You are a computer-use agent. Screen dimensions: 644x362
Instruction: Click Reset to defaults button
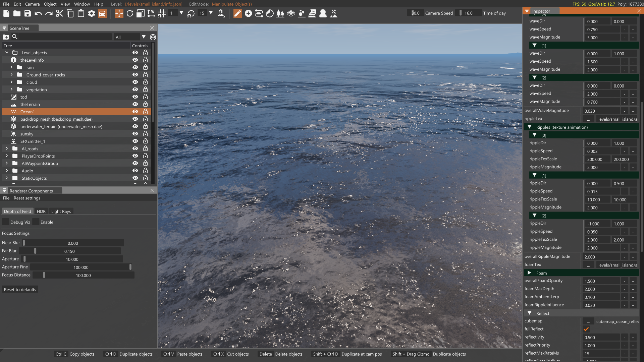[20, 290]
